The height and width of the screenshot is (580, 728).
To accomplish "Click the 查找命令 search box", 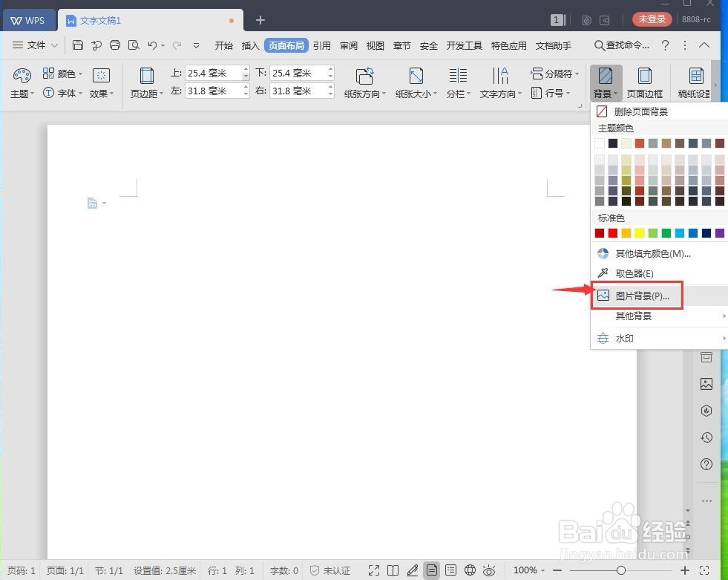I will click(622, 45).
